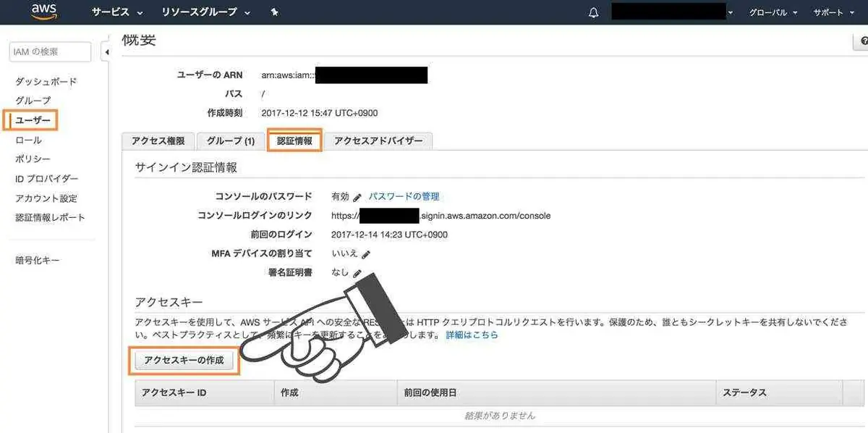This screenshot has width=868, height=433.
Task: Expand the サービス dropdown menu
Action: [x=118, y=12]
